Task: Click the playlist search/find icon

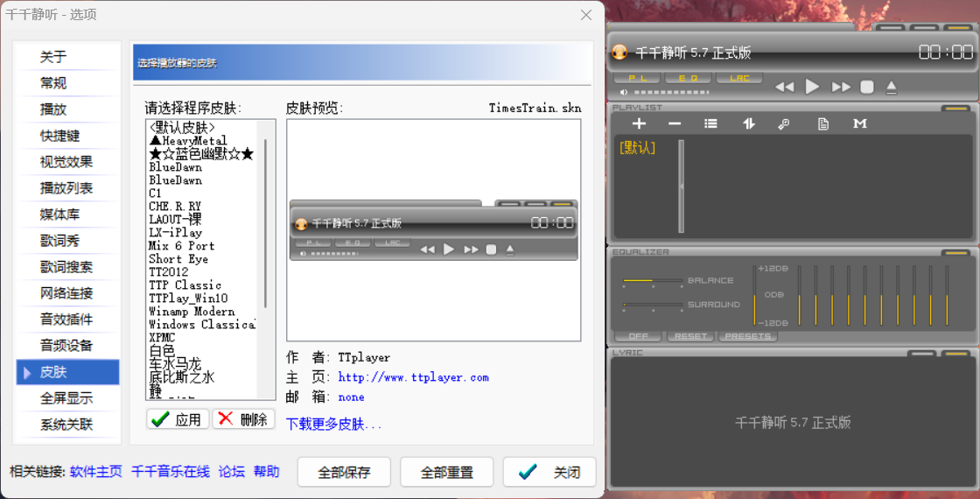Action: point(784,123)
